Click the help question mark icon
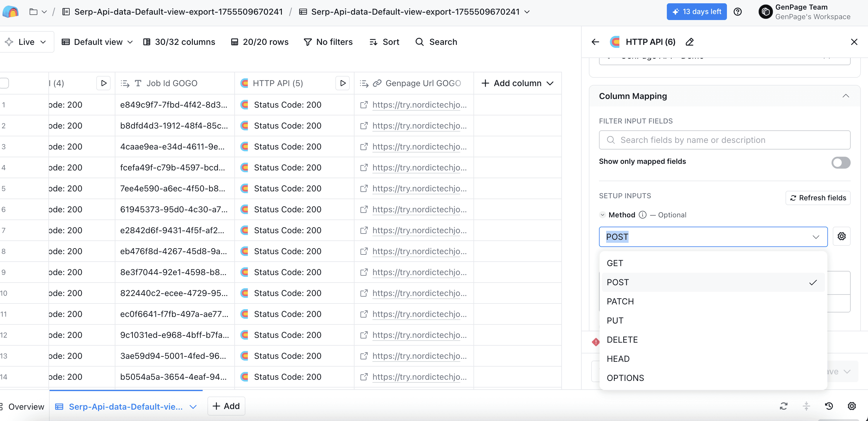Image resolution: width=868 pixels, height=421 pixels. pos(738,12)
